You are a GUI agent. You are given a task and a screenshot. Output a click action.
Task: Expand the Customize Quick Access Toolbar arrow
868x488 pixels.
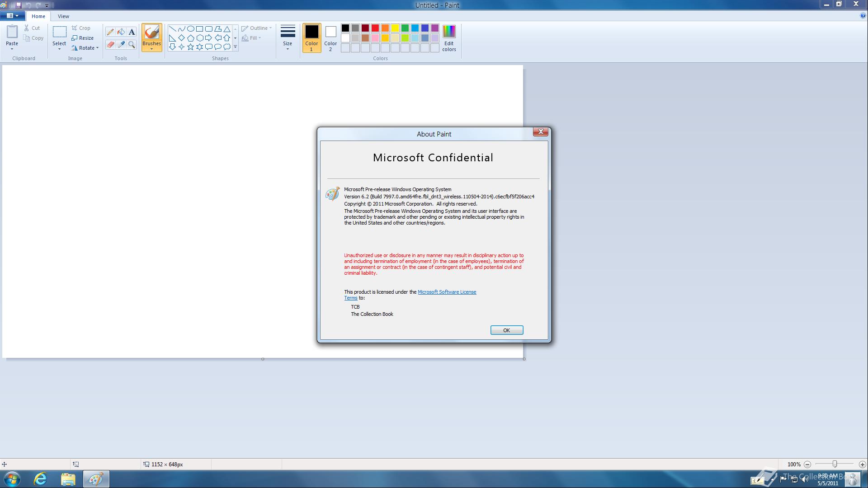[47, 5]
